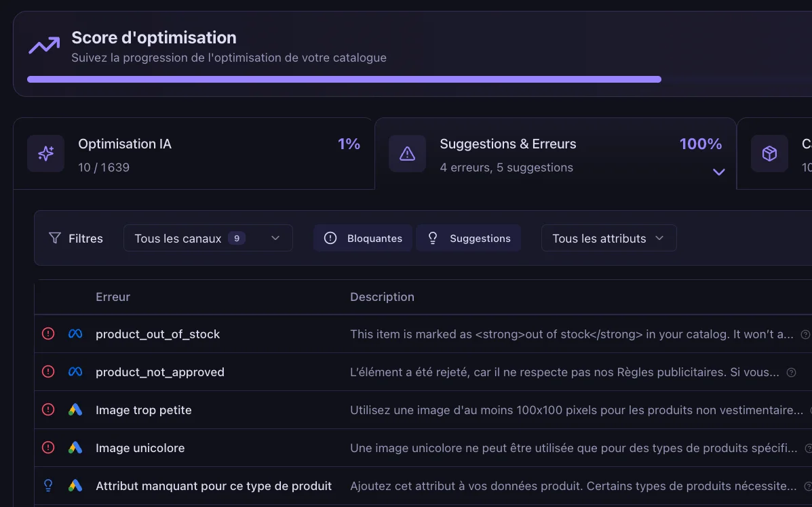The height and width of the screenshot is (507, 812).
Task: Click the optimisation score progress bar
Action: pos(344,79)
